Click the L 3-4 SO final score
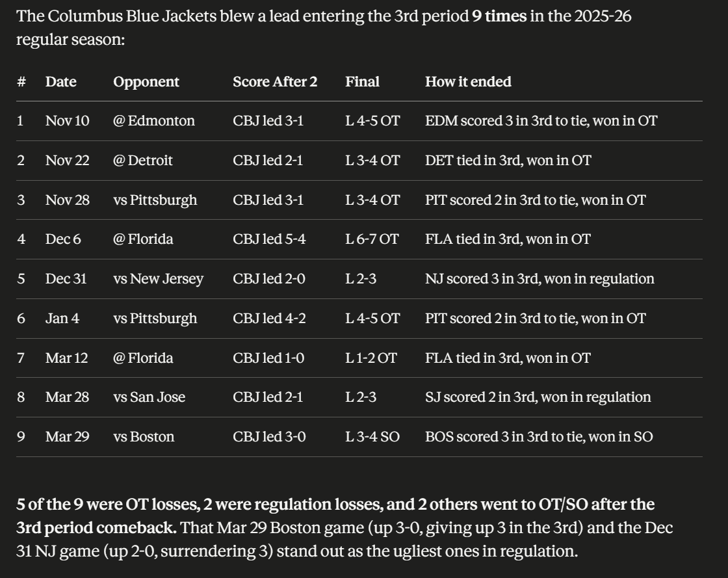 click(372, 437)
